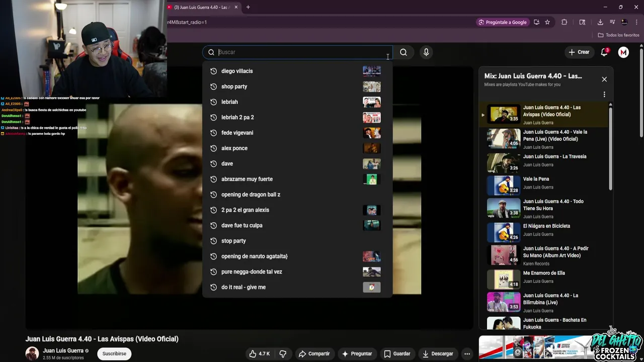Open the Mix playlist options menu

tap(604, 95)
